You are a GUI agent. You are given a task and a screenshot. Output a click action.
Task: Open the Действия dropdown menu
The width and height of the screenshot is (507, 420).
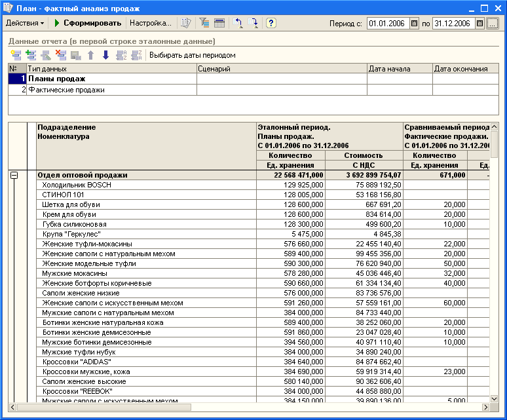click(25, 23)
